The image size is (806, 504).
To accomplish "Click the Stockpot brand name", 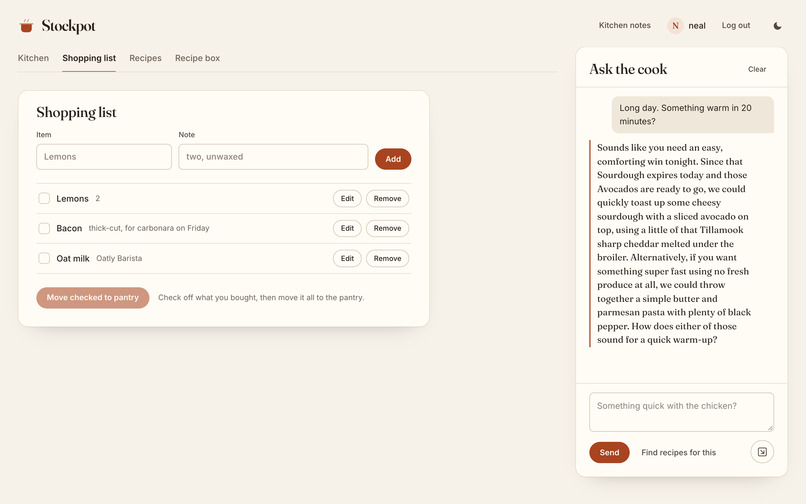I will [x=69, y=26].
